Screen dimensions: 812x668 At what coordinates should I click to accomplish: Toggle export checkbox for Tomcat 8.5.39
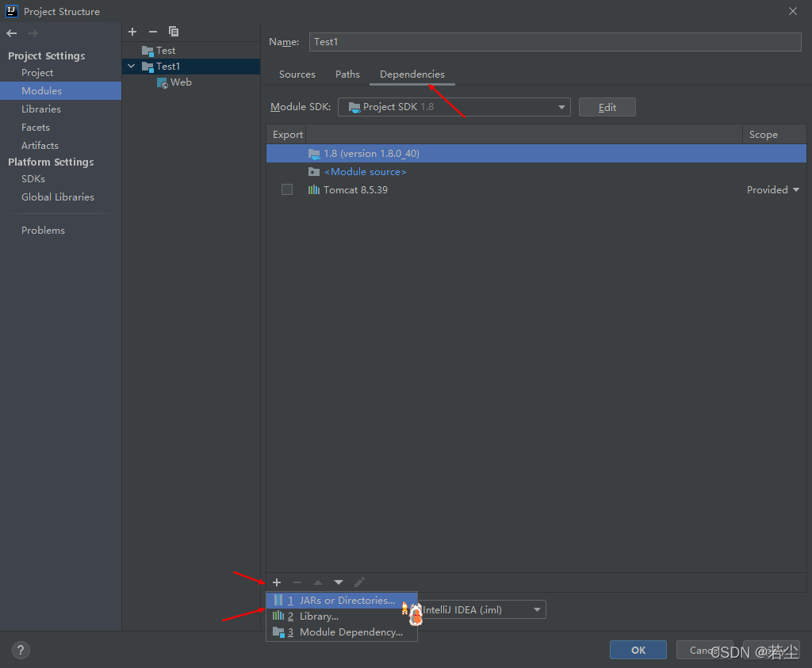(x=287, y=190)
